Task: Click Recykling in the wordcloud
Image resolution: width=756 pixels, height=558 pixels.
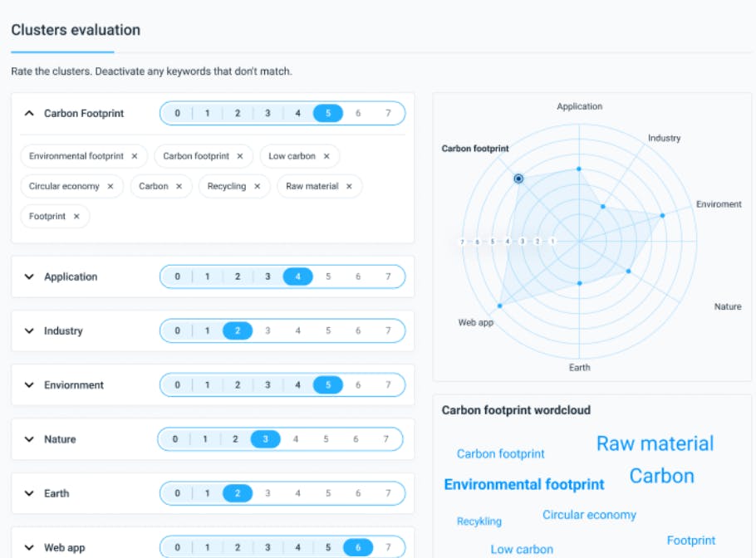Action: click(479, 521)
